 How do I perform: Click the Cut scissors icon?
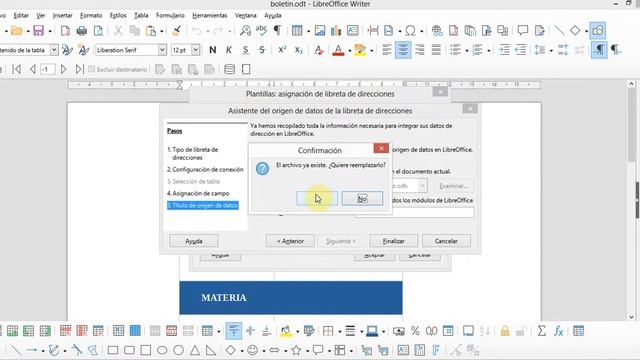pyautogui.click(x=118, y=31)
